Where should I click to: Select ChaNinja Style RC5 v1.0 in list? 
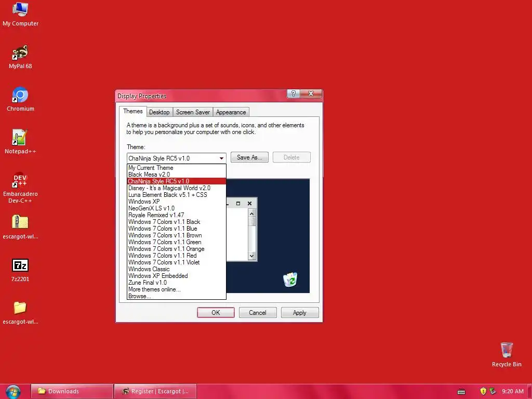pyautogui.click(x=177, y=181)
